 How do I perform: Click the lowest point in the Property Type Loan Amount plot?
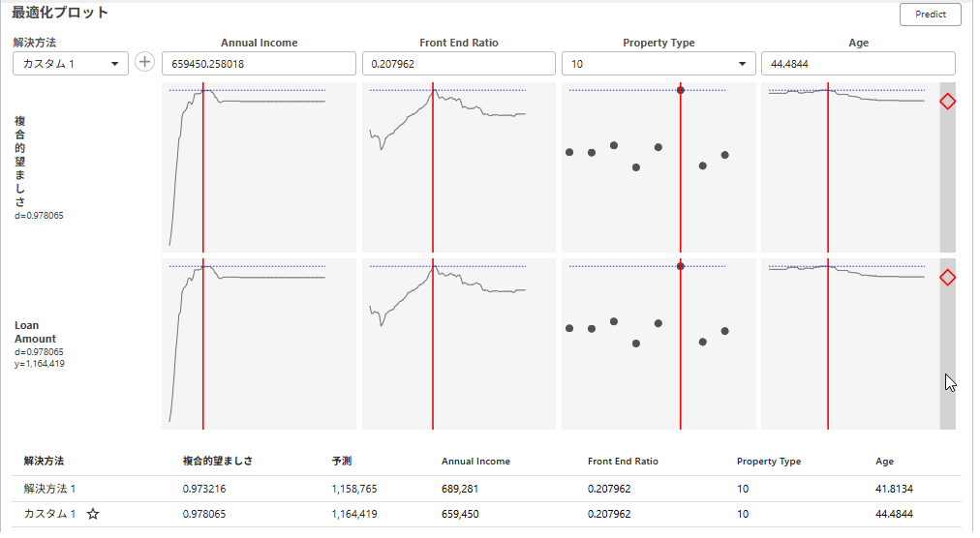point(636,344)
